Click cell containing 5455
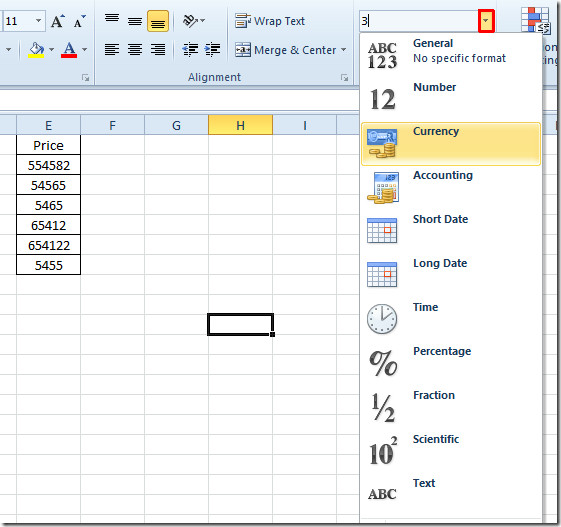561x527 pixels. point(48,265)
